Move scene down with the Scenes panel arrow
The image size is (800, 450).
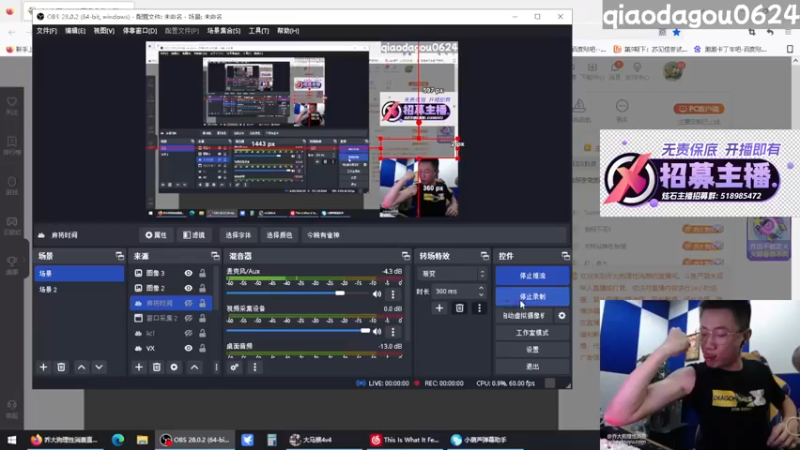click(99, 367)
